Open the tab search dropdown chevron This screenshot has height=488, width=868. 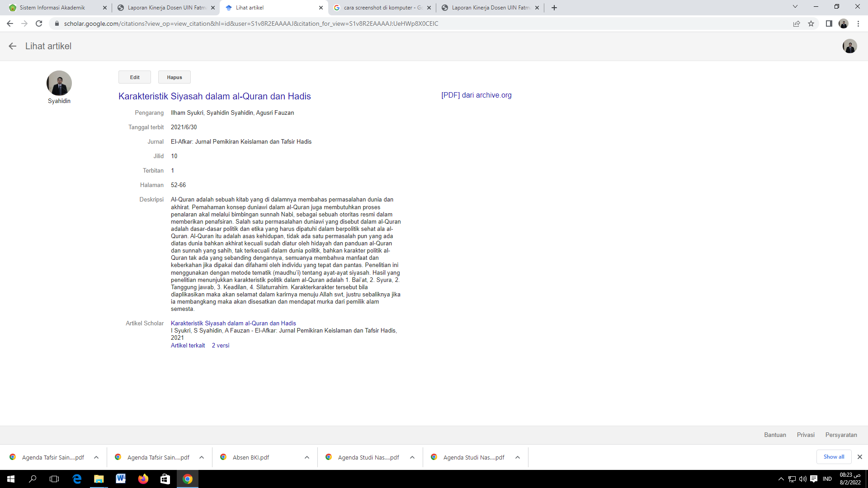[795, 7]
